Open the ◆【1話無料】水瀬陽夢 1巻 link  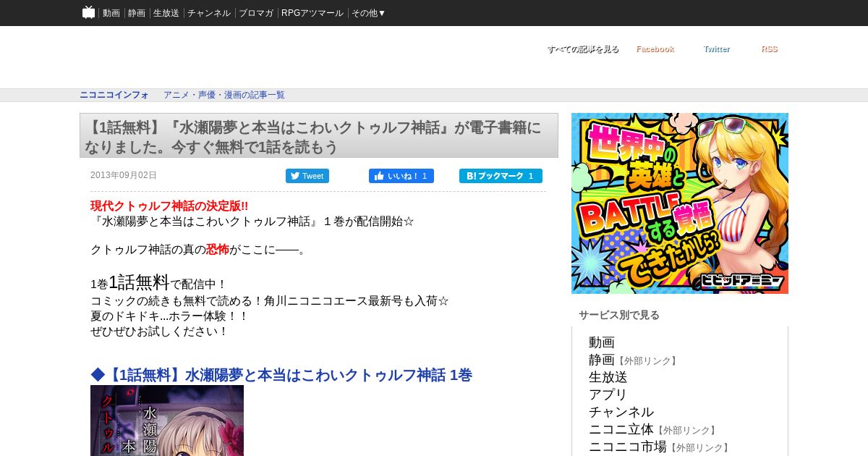(281, 375)
